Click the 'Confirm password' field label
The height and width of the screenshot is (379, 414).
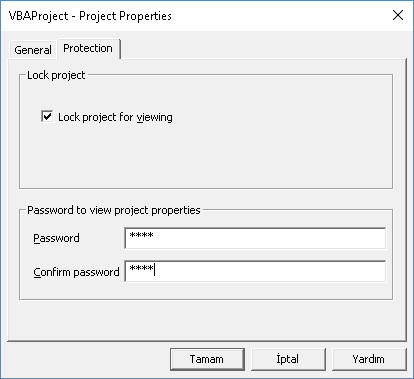[x=76, y=272]
